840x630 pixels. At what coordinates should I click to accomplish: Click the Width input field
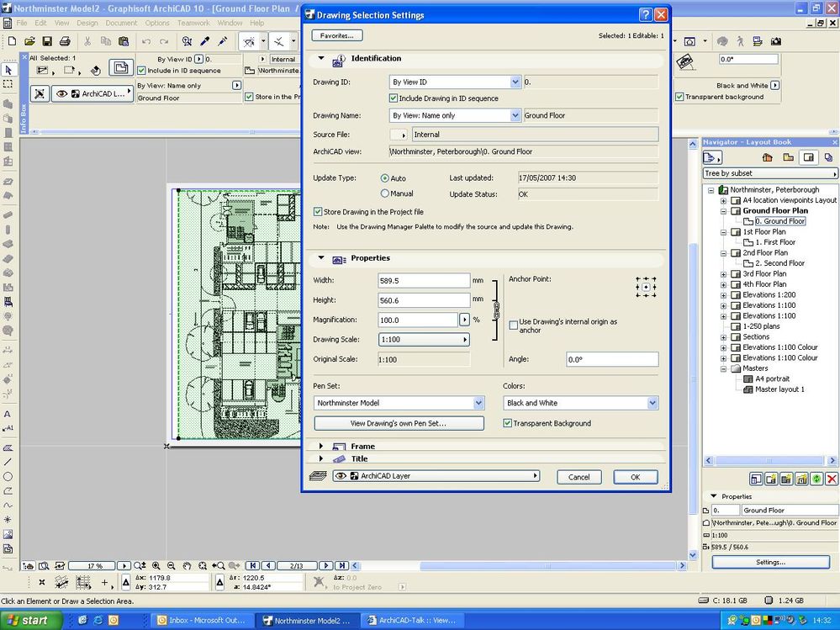[424, 280]
